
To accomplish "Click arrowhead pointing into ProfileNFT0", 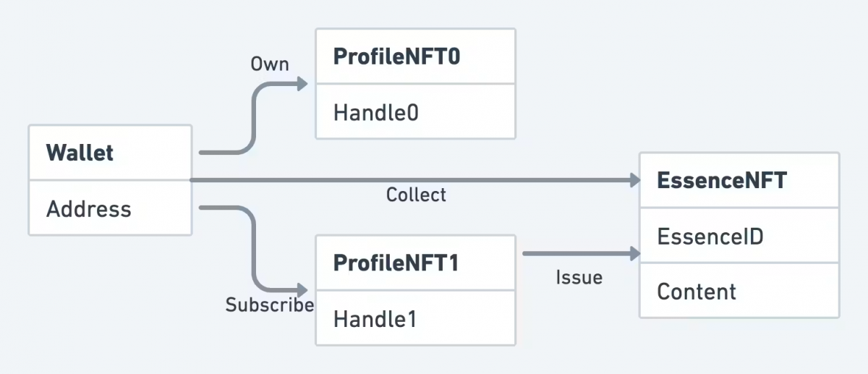I will pos(302,84).
